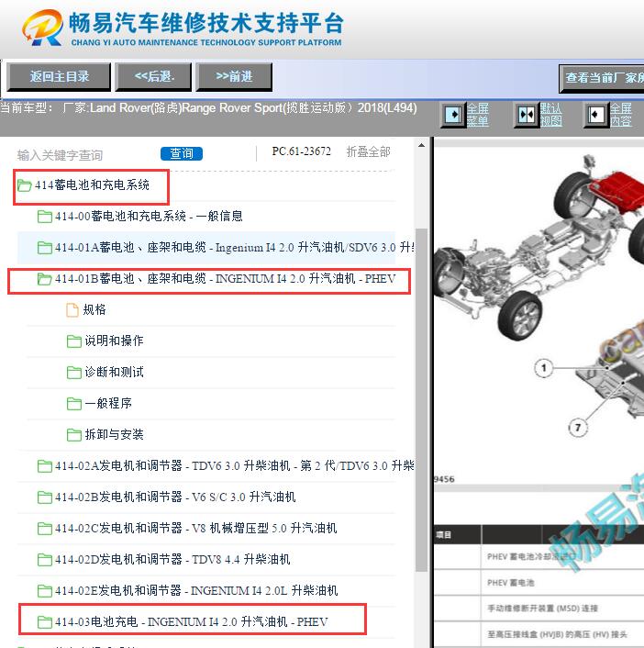The height and width of the screenshot is (648, 644).
Task: Click the 默认视图 layout icon
Action: 527,115
